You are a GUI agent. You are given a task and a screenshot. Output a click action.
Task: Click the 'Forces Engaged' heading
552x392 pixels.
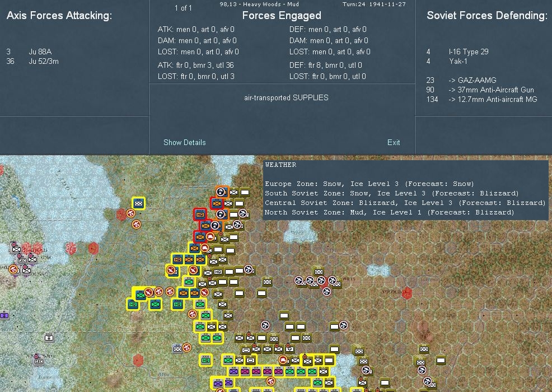pos(282,16)
